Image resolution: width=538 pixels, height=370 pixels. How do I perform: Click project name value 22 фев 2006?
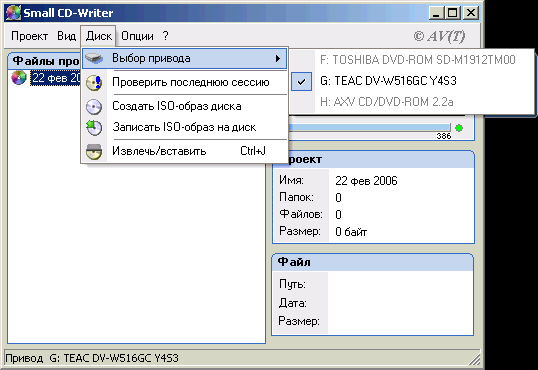coord(366,181)
